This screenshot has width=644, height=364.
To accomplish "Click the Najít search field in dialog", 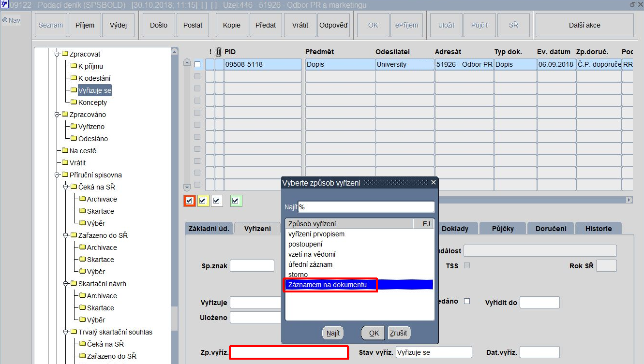I will 366,207.
